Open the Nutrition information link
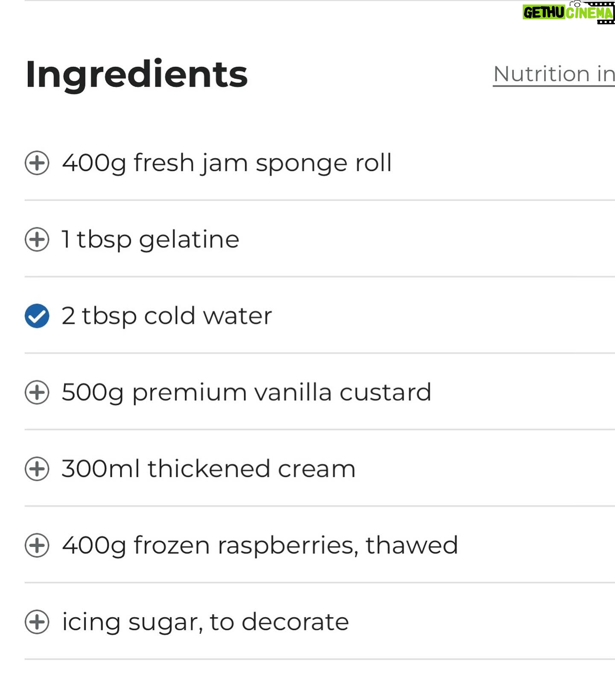Viewport: 615px width, 700px height. [554, 74]
